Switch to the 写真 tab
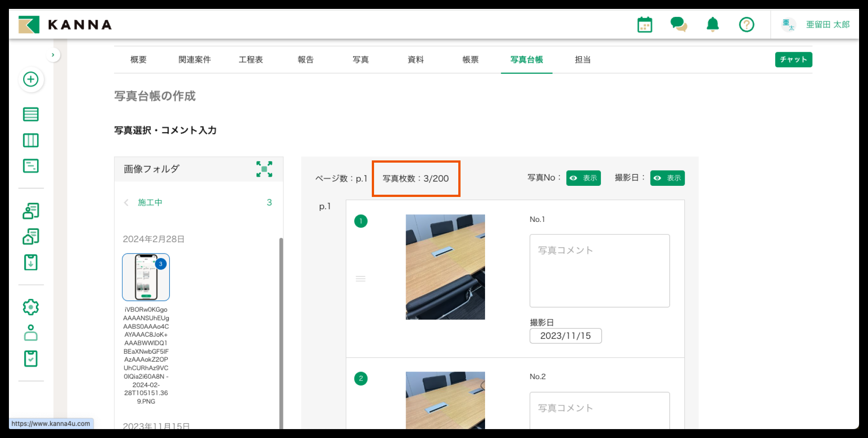This screenshot has height=438, width=868. point(361,60)
